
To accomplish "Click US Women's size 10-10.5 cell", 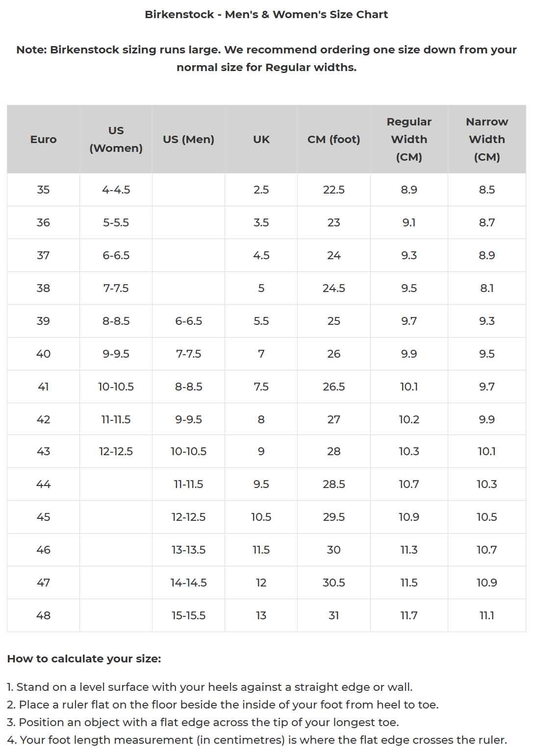I will [116, 387].
